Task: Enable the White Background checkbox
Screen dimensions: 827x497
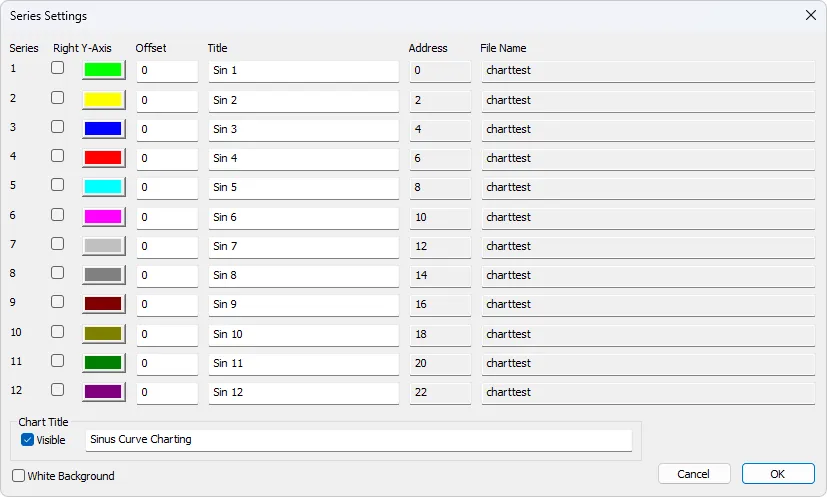Action: pos(19,476)
